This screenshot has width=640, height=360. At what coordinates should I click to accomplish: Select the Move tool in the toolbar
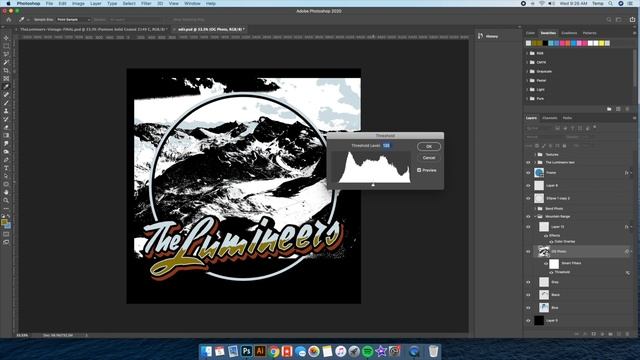tap(6, 38)
